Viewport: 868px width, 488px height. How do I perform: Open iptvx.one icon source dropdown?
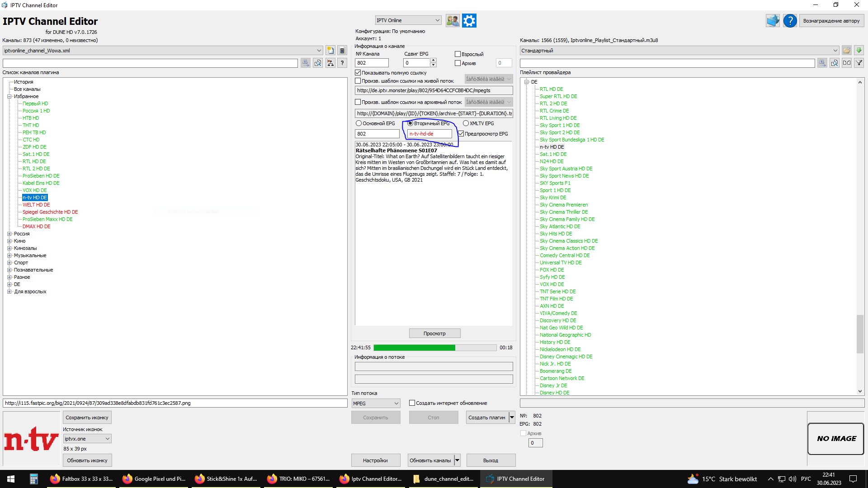(x=87, y=439)
